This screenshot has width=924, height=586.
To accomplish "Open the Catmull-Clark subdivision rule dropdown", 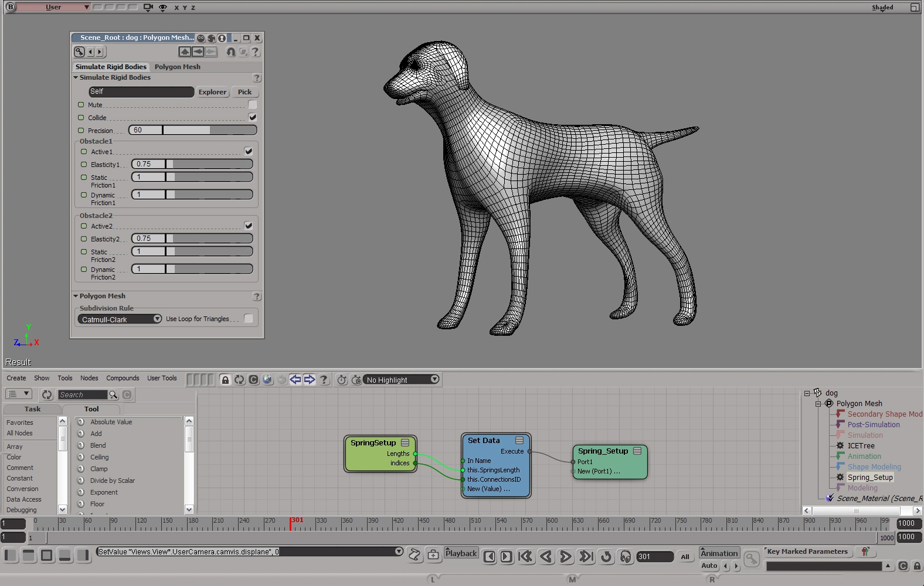I will 120,319.
